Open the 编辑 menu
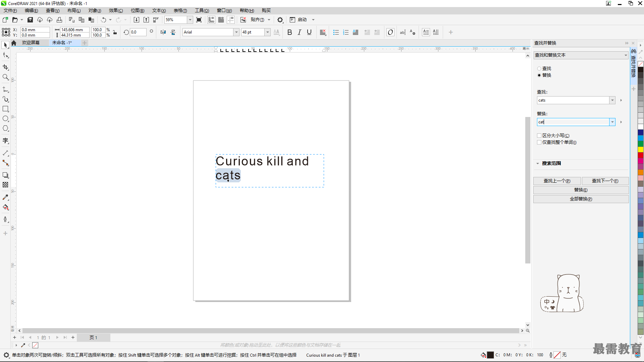This screenshot has height=362, width=644. pyautogui.click(x=31, y=10)
